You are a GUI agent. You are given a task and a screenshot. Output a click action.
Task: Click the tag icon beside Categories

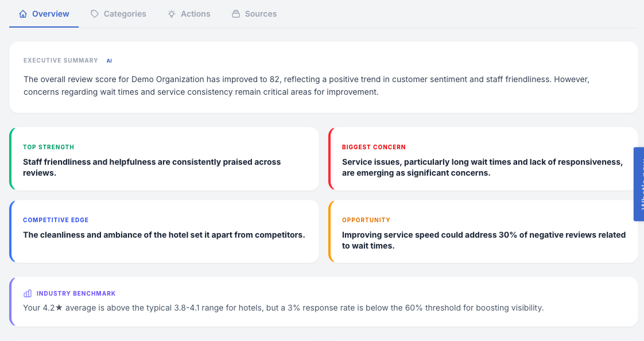[x=95, y=14]
